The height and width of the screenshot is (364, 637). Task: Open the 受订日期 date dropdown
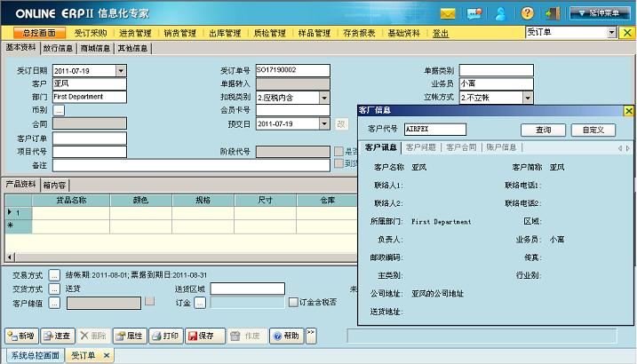121,70
